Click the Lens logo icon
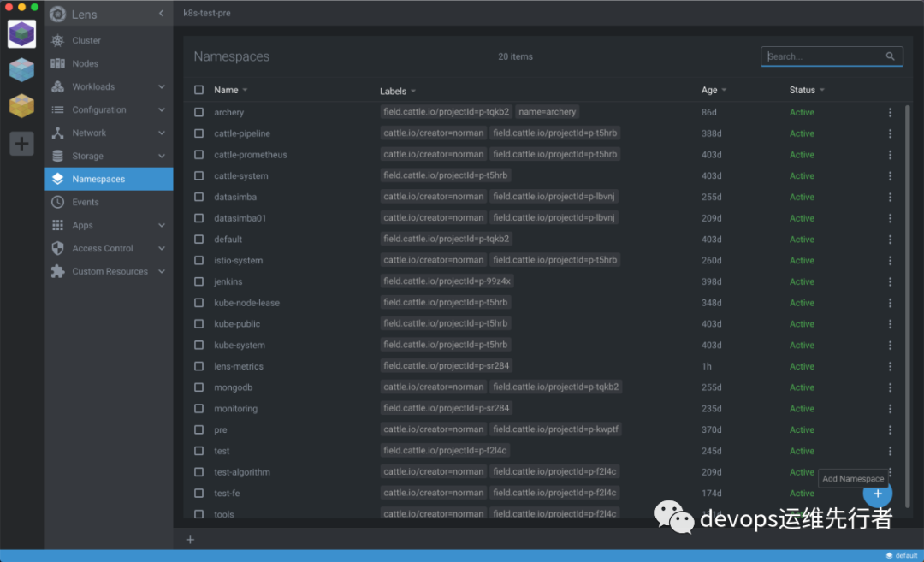Image resolution: width=924 pixels, height=562 pixels. point(58,15)
